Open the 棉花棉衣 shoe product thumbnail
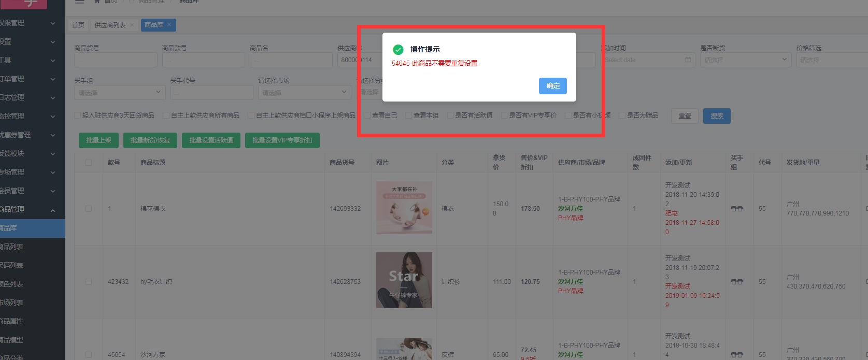The width and height of the screenshot is (868, 360). [404, 207]
